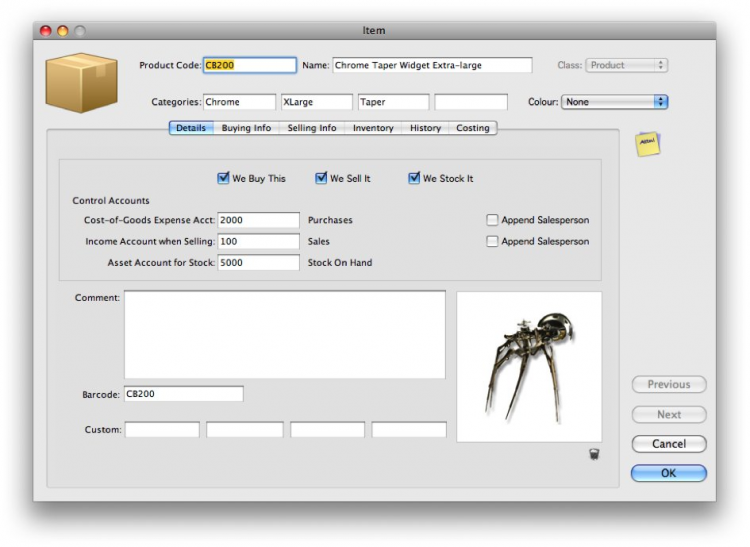Viewport: 750px width, 547px height.
Task: Click the cardboard box product icon
Action: pyautogui.click(x=81, y=82)
